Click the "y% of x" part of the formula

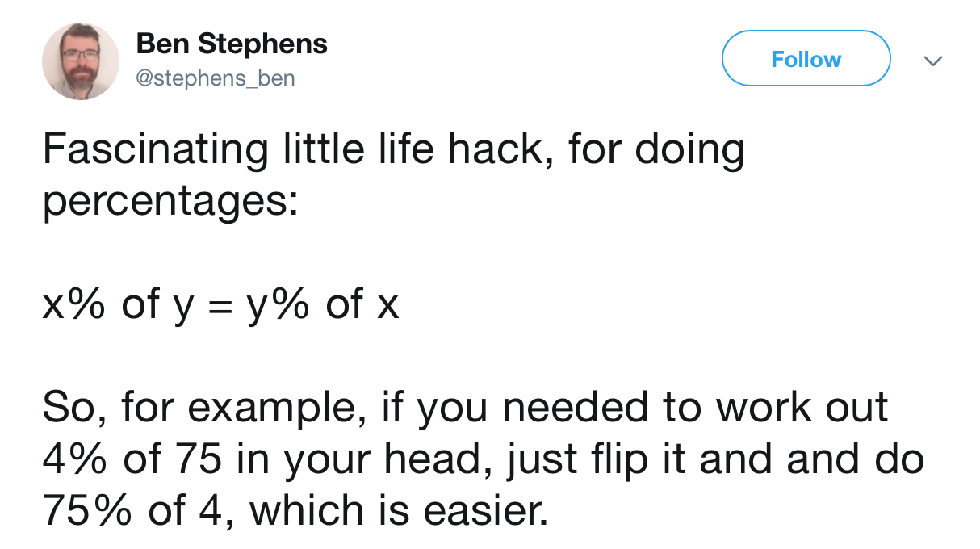tap(319, 307)
